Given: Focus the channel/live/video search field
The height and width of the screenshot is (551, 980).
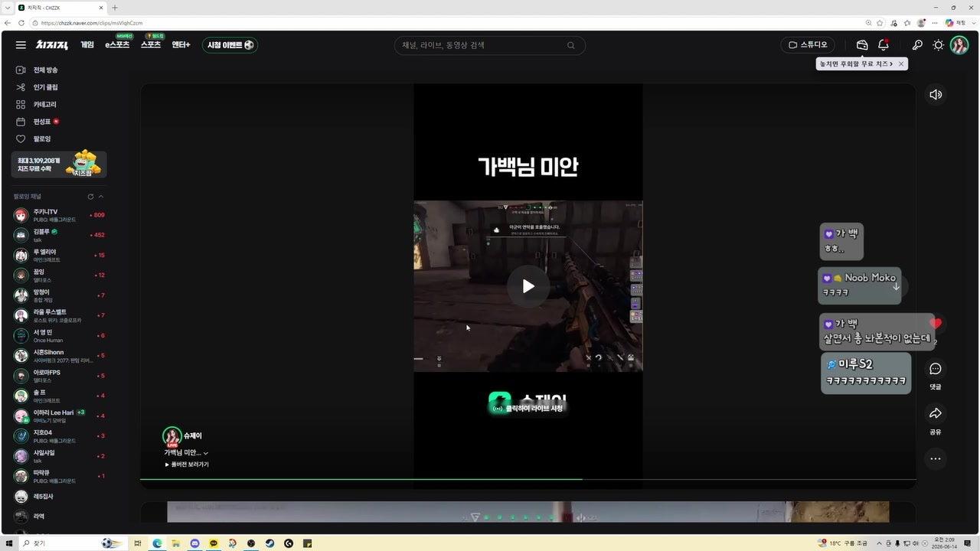Looking at the screenshot, I should tap(490, 45).
